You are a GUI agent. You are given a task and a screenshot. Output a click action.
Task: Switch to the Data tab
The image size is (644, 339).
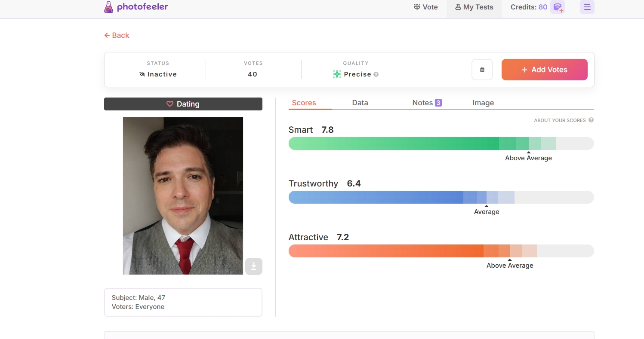pyautogui.click(x=360, y=103)
